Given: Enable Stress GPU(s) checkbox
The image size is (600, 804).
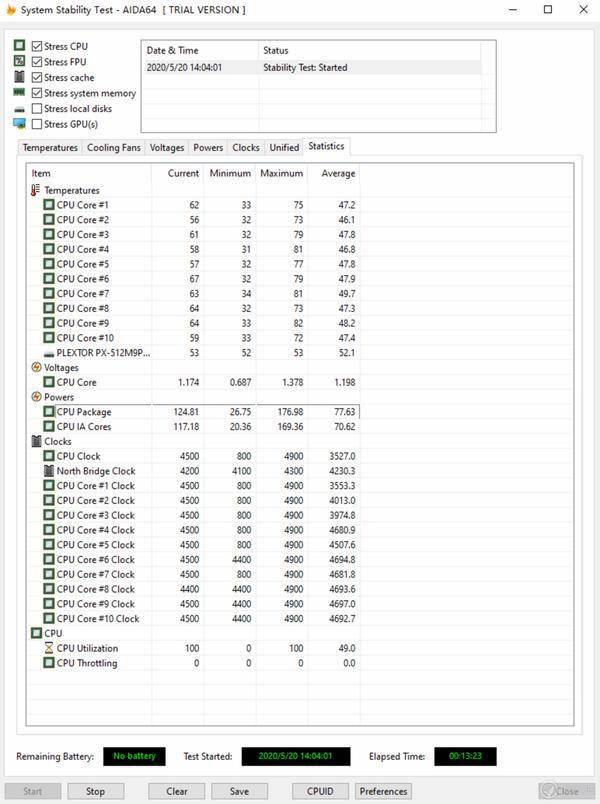Looking at the screenshot, I should coord(36,124).
